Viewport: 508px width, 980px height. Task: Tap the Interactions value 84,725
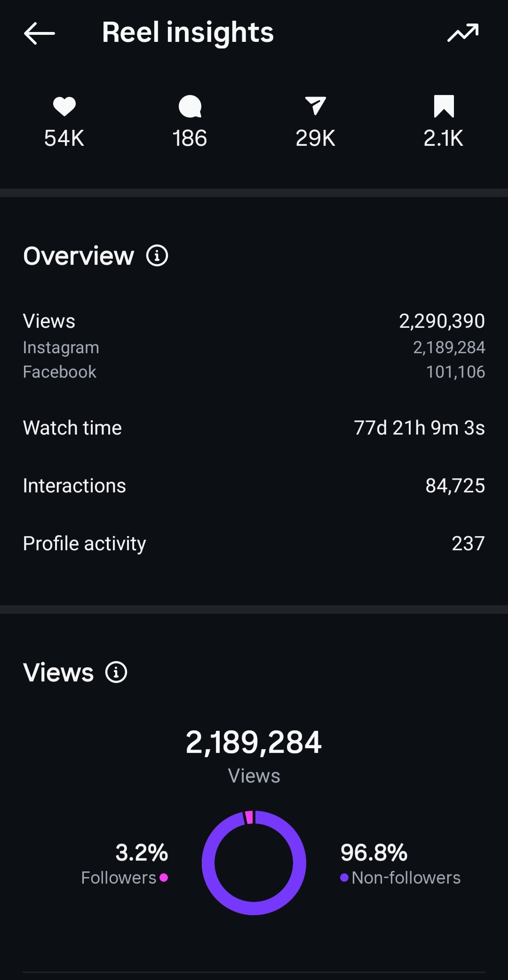tap(455, 486)
